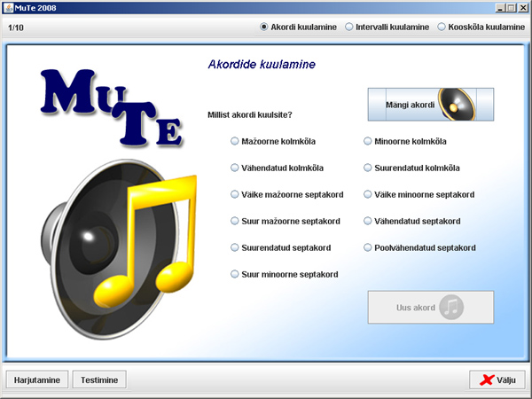
Task: Click the Uus akord music note button
Action: pyautogui.click(x=430, y=308)
